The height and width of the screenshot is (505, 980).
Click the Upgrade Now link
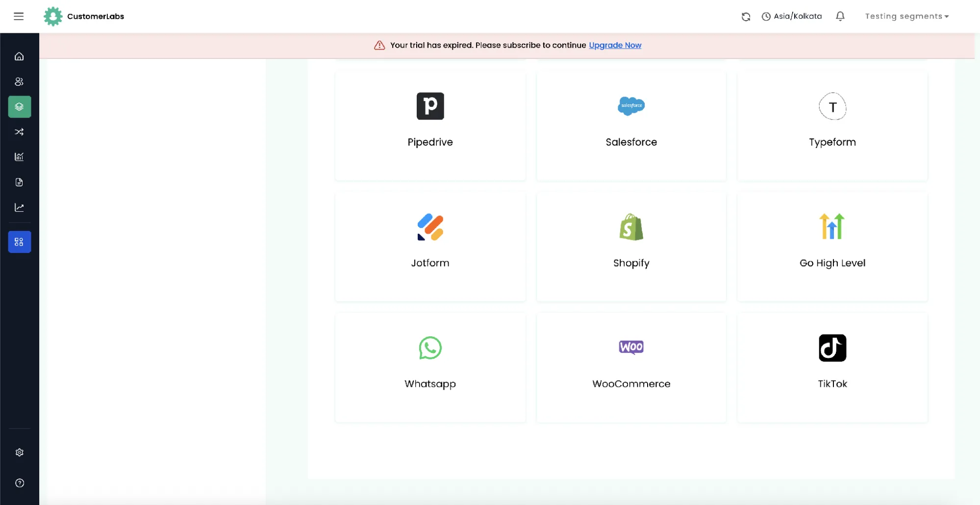pos(615,45)
